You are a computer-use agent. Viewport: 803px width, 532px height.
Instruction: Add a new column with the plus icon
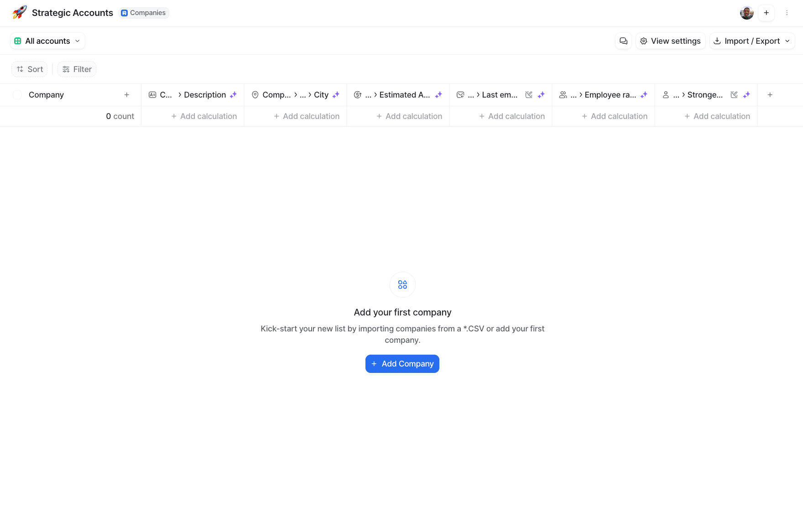coord(770,95)
